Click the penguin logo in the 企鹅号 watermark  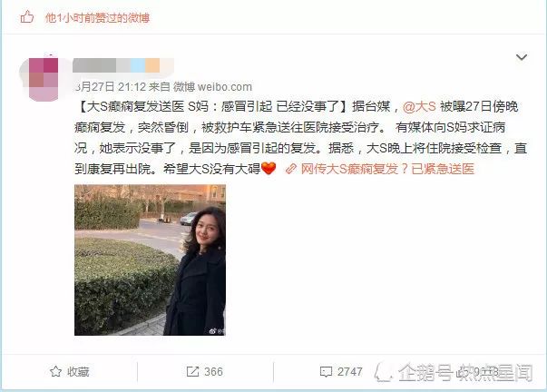(x=384, y=373)
